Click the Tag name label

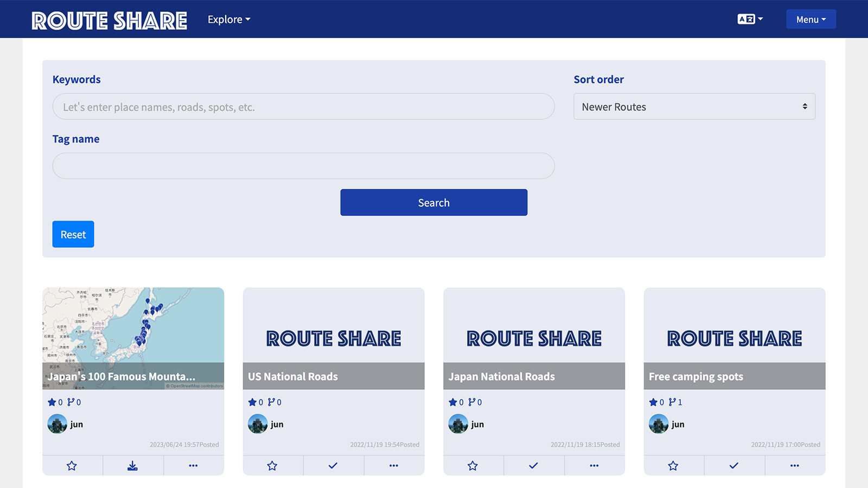(76, 139)
